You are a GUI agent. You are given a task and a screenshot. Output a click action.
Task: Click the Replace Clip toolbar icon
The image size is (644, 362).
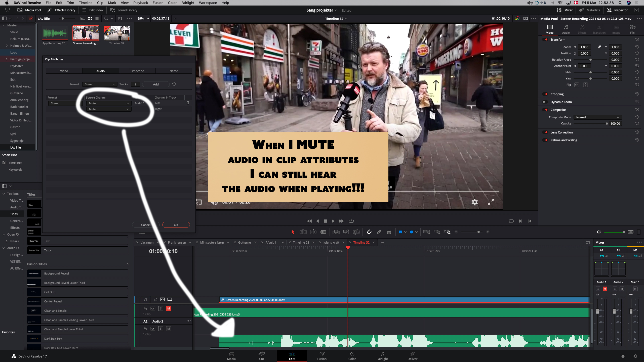(x=356, y=232)
